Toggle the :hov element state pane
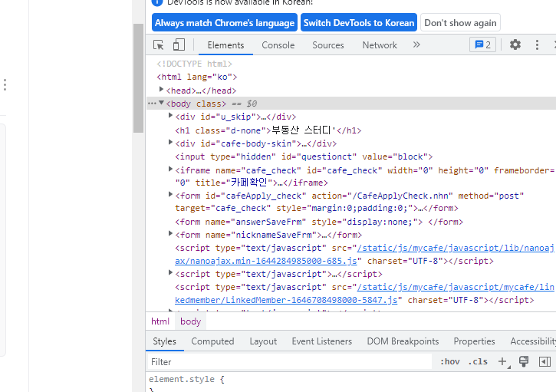 [450, 361]
